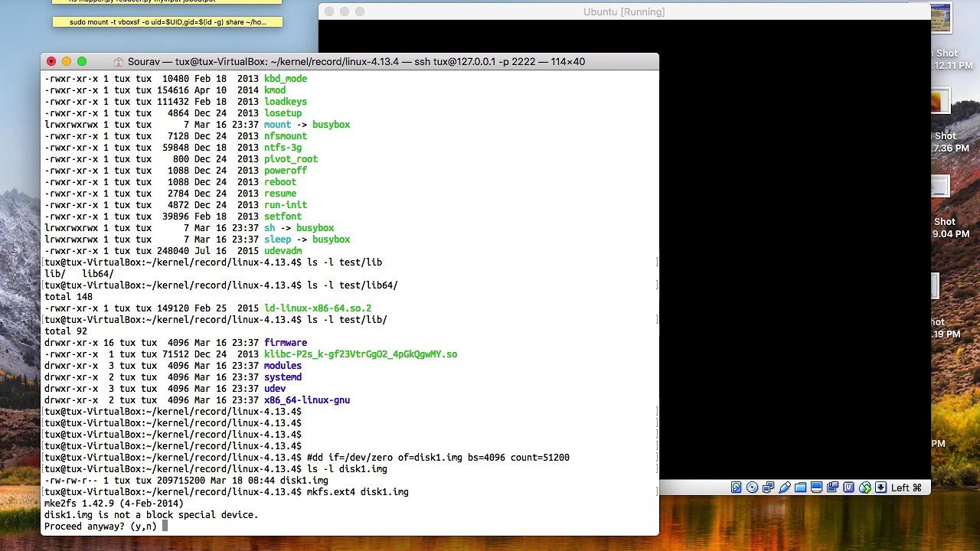The height and width of the screenshot is (551, 980).
Task: Click the folder proxy icon in terminal title bar
Action: [119, 61]
